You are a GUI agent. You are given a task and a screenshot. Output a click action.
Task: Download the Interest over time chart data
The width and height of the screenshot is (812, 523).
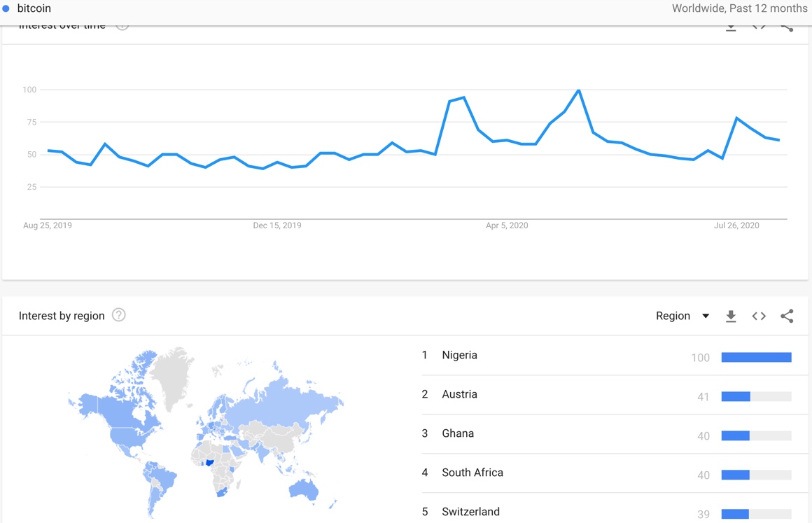[x=731, y=28]
